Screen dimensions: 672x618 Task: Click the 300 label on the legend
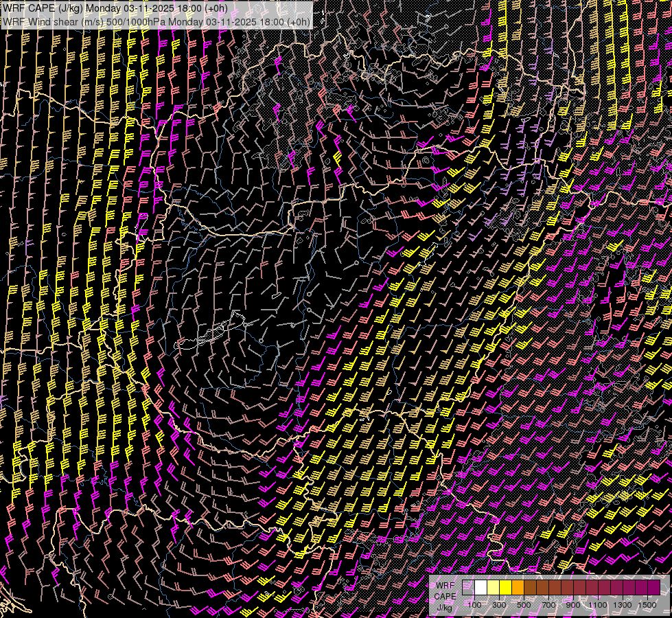(x=500, y=605)
